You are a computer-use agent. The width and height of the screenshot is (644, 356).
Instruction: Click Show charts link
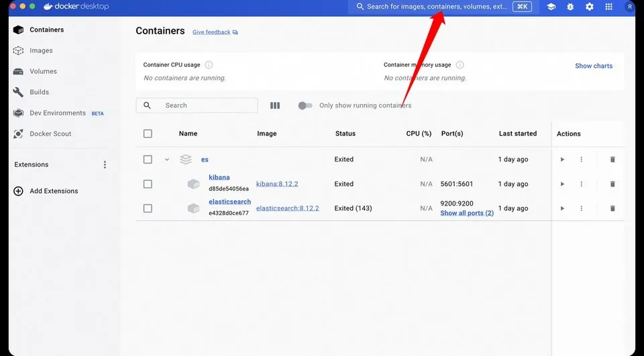pyautogui.click(x=594, y=66)
